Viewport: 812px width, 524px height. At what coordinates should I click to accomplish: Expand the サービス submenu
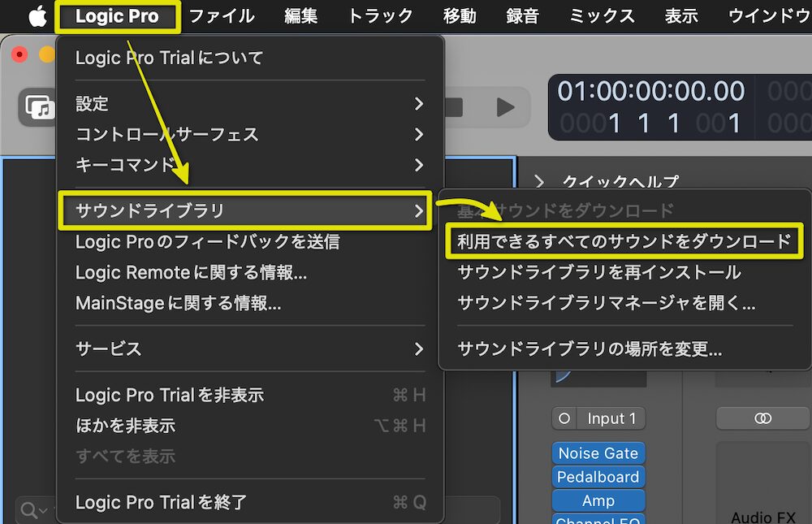point(250,349)
